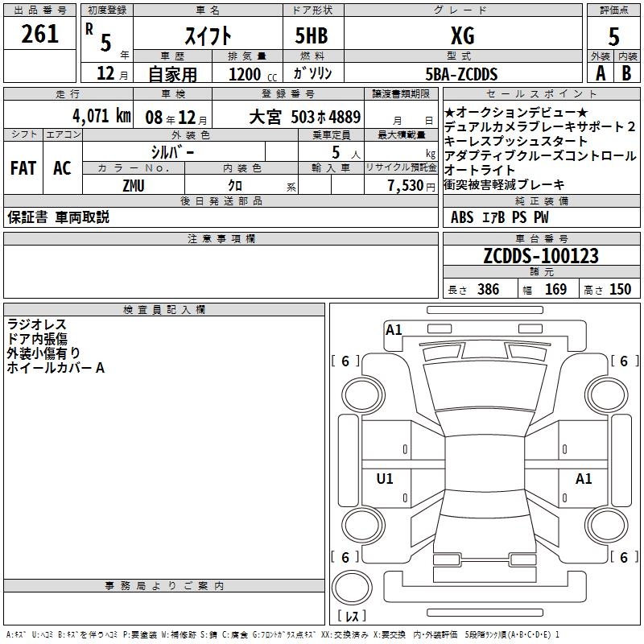Screen dimensions: 644x644
Task: Click air conditioner value AC
Action: (x=63, y=168)
